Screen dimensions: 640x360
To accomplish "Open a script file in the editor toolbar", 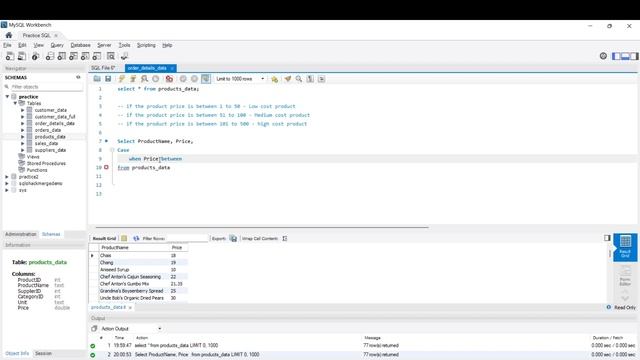I will pyautogui.click(x=97, y=79).
